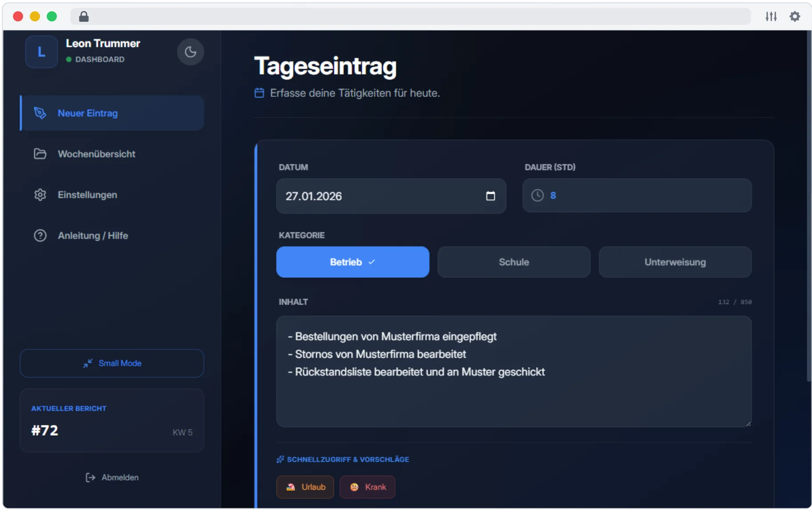Select the Neuer Eintrag pen icon
812x512 pixels.
(x=40, y=113)
